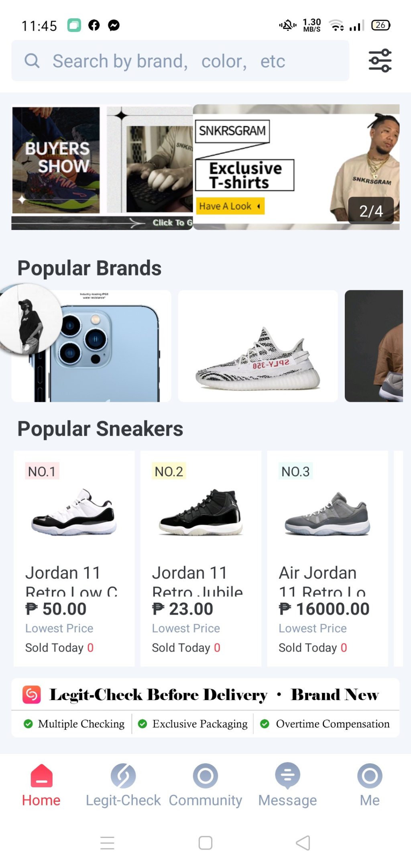Image resolution: width=411 pixels, height=868 pixels.
Task: Tap the circular floating avatar bubble
Action: pyautogui.click(x=31, y=319)
